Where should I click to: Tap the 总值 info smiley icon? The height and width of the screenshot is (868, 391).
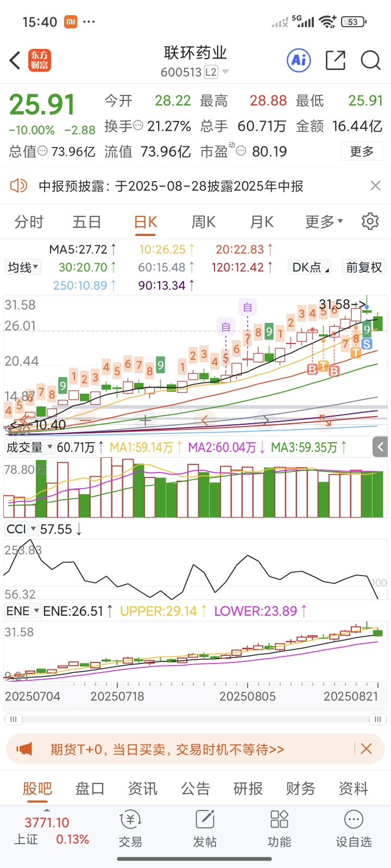42,151
